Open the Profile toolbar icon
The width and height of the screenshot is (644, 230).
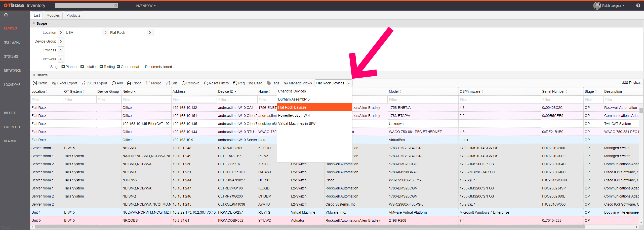pyautogui.click(x=35, y=83)
